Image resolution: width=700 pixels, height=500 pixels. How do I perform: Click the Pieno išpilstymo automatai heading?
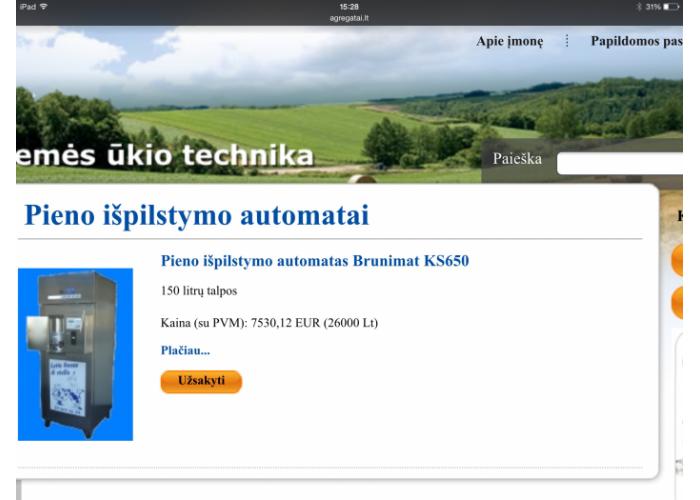[197, 215]
